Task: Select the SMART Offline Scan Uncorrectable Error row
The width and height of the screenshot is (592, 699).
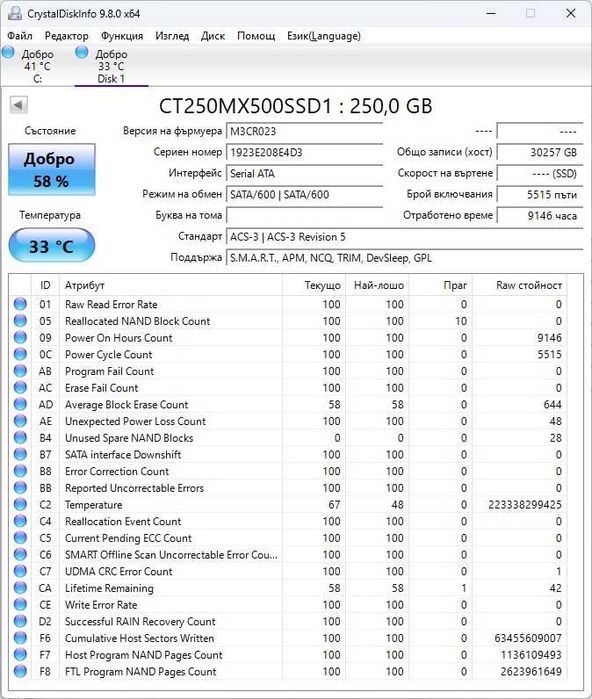Action: (x=288, y=555)
